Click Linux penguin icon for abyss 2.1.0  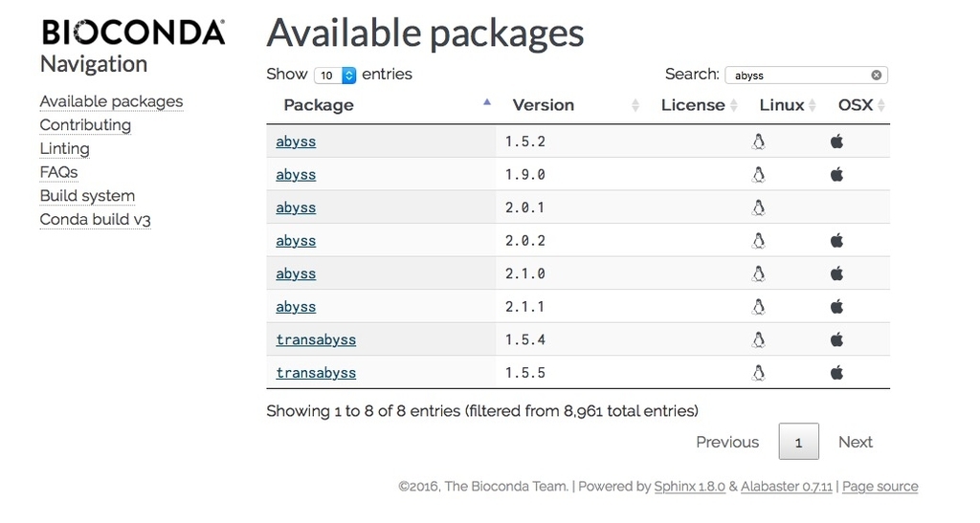tap(759, 273)
